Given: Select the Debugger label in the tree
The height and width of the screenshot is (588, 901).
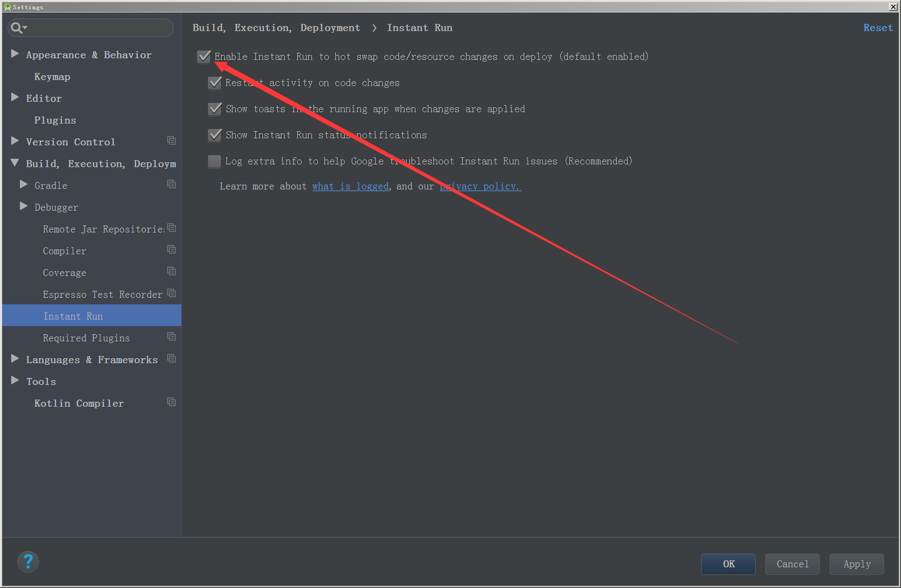Looking at the screenshot, I should tap(57, 207).
